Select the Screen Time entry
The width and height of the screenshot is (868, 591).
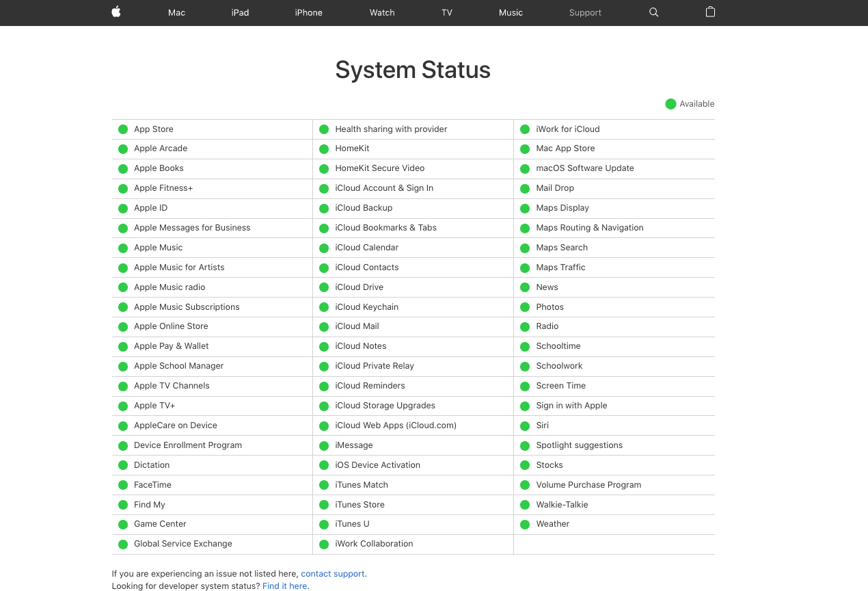(561, 386)
